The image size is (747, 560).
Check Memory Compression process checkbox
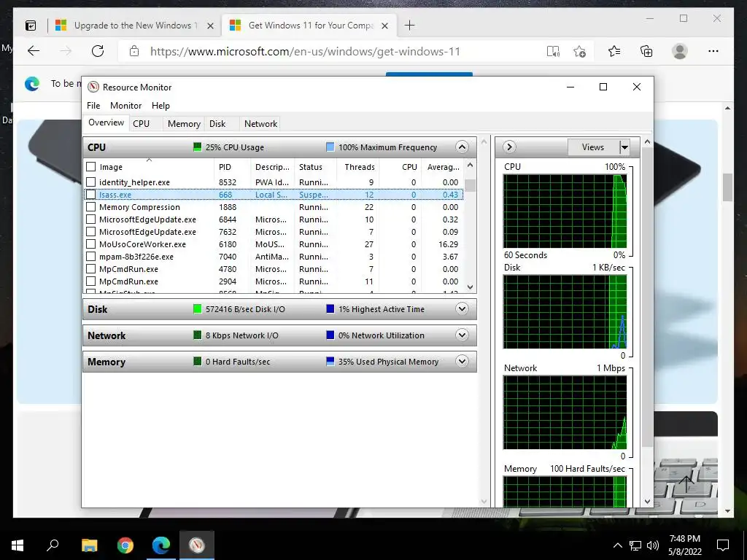click(x=91, y=207)
